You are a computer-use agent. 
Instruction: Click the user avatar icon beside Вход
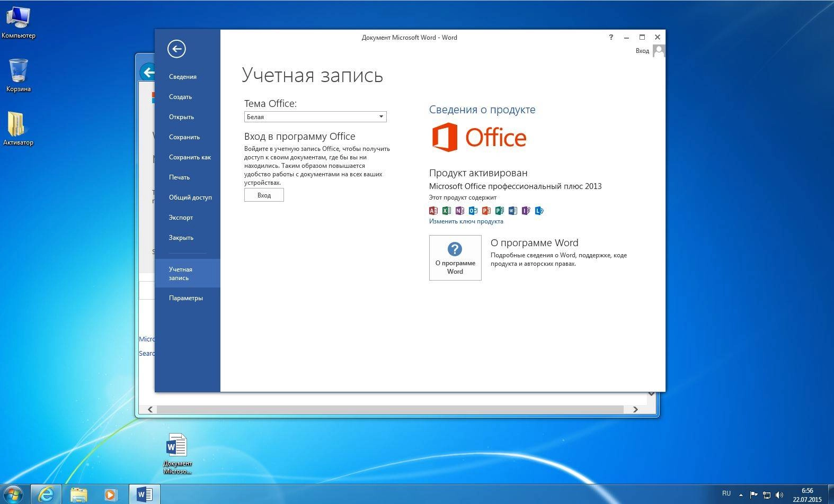[x=659, y=51]
